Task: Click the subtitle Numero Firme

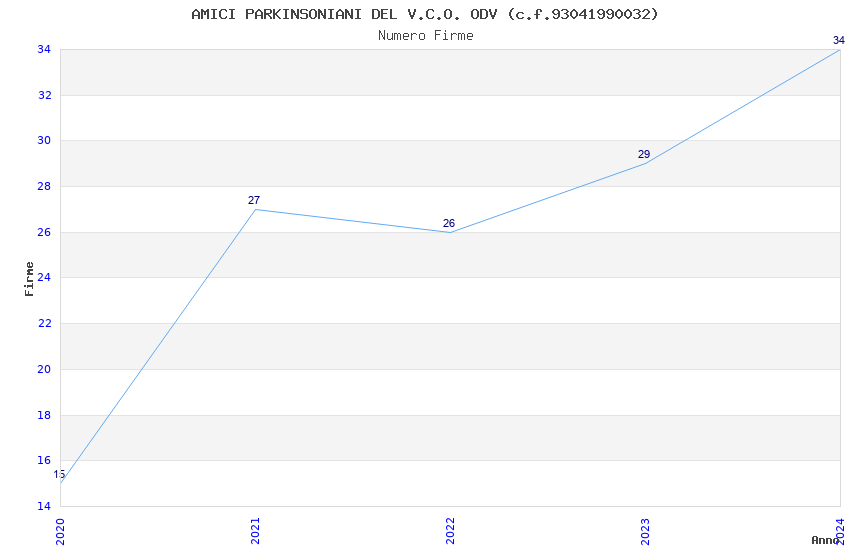Action: coord(426,35)
